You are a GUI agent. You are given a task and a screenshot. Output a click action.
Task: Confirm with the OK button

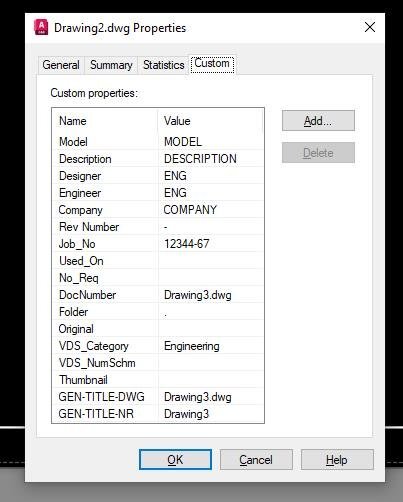tap(175, 460)
